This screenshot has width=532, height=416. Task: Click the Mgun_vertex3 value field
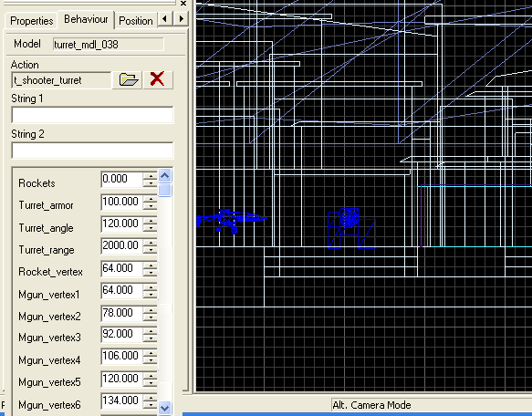point(121,334)
